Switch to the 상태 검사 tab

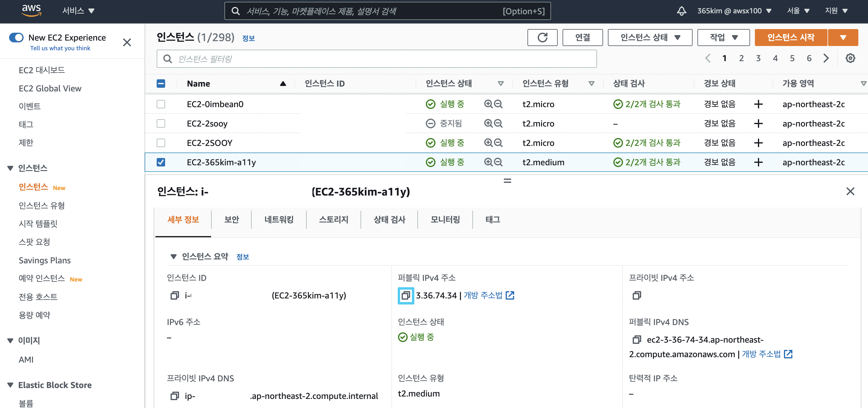[x=389, y=219]
